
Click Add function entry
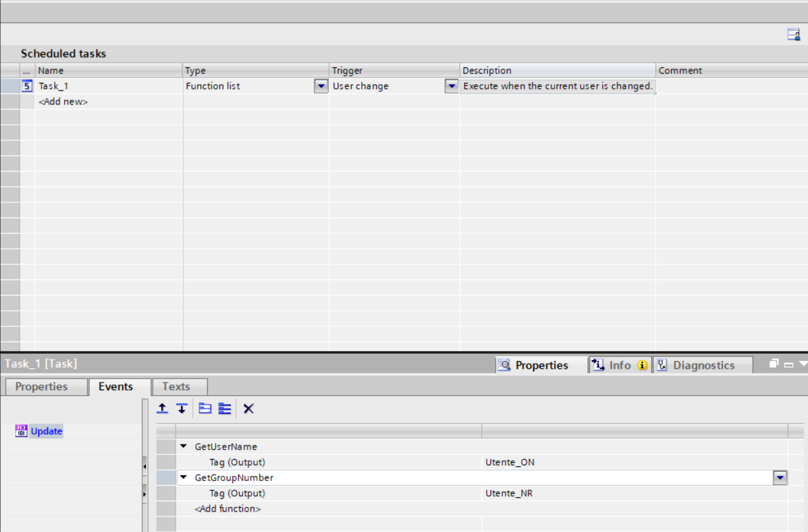pos(227,509)
